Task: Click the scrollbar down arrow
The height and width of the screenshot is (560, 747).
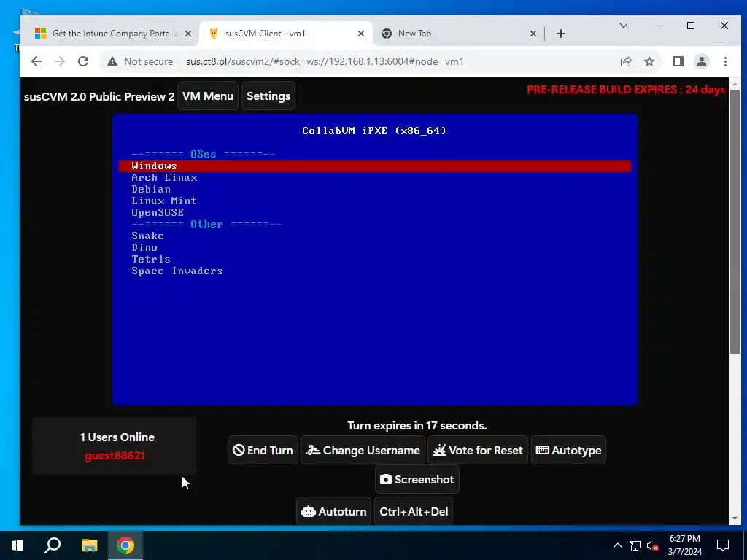Action: [x=735, y=518]
